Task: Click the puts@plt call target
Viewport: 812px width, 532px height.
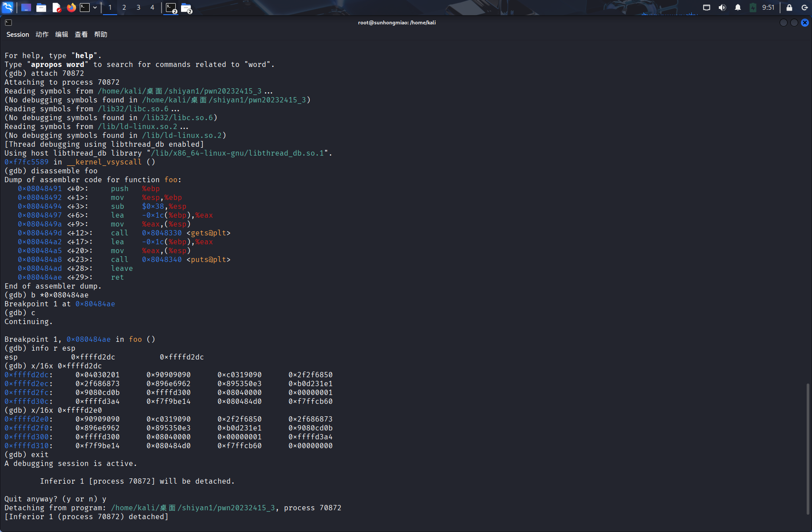Action: (209, 259)
